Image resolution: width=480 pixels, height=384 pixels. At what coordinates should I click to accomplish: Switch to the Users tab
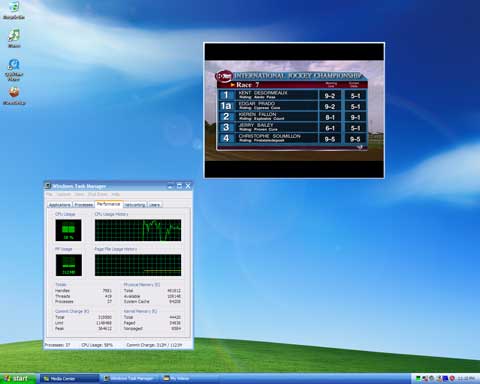point(154,205)
